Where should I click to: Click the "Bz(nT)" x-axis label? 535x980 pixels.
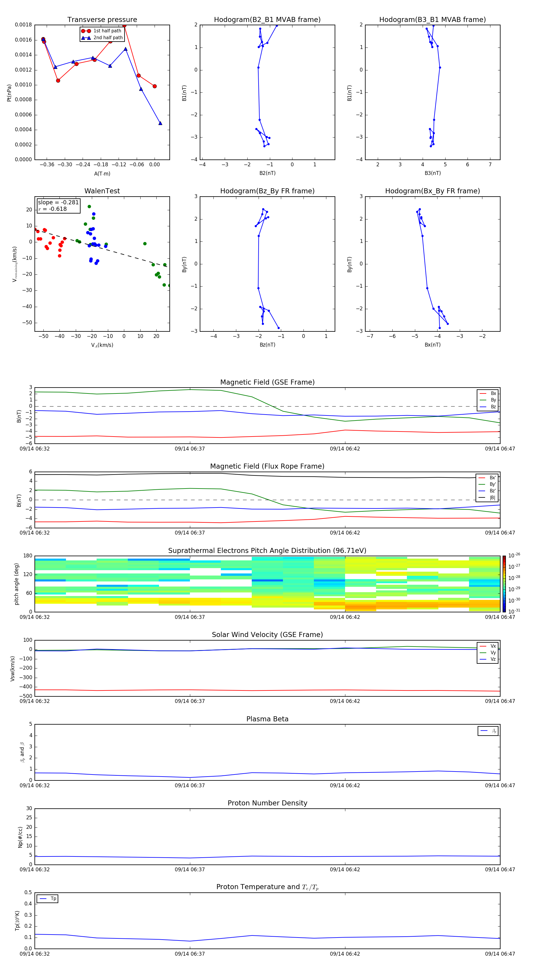[267, 345]
